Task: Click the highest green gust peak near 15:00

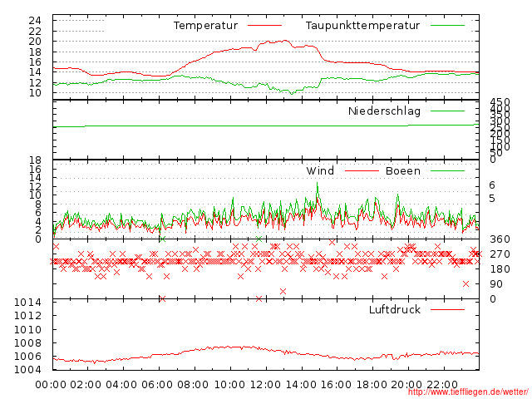Action: point(318,184)
